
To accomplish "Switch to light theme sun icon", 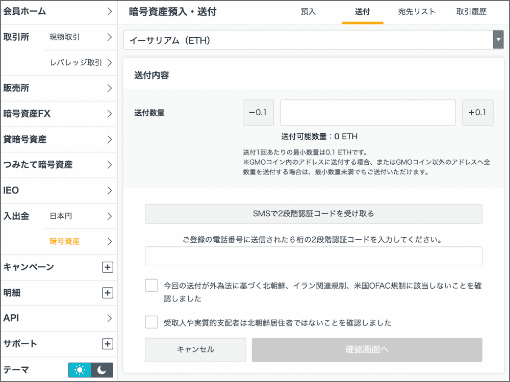I will point(80,370).
